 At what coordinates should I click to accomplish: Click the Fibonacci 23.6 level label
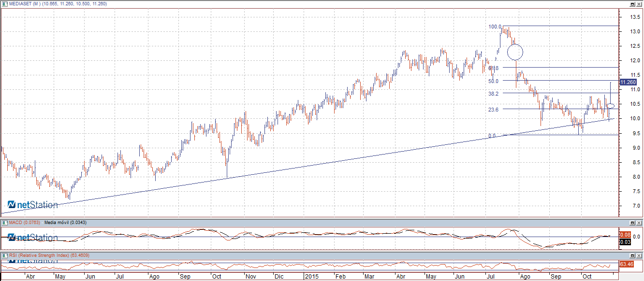(x=493, y=110)
